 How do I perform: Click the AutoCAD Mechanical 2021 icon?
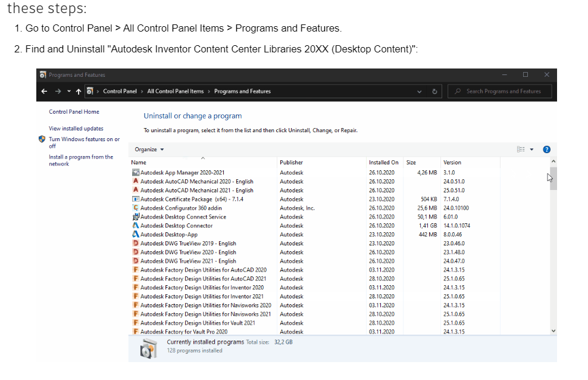(x=136, y=190)
